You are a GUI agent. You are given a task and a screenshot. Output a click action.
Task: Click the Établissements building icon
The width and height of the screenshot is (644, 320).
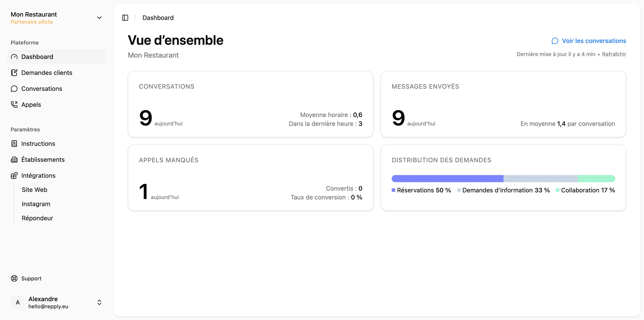[x=14, y=159]
